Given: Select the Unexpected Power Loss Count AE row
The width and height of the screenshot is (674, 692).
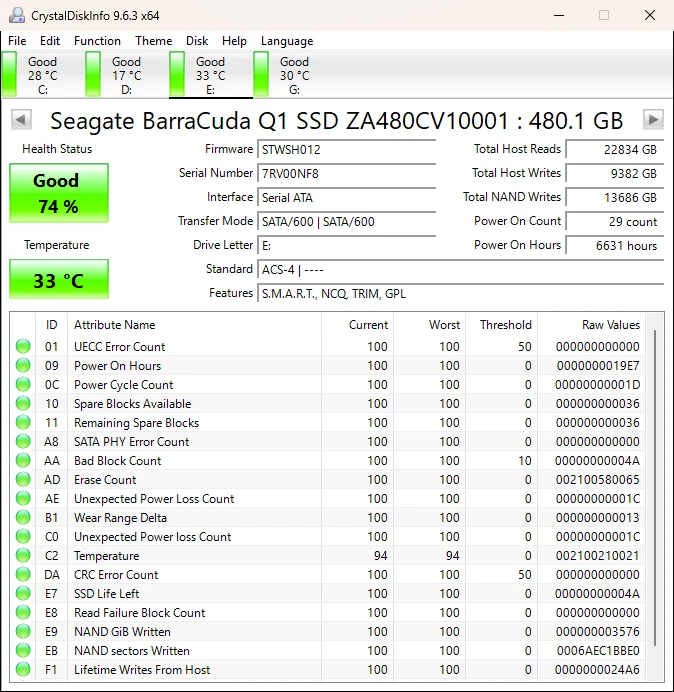Looking at the screenshot, I should pos(328,498).
